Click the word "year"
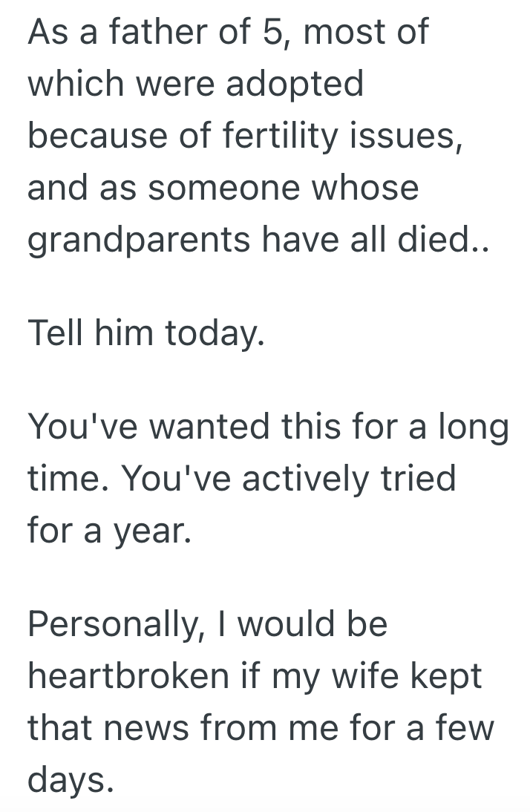Viewport: 530px width, 812px height. [147, 531]
